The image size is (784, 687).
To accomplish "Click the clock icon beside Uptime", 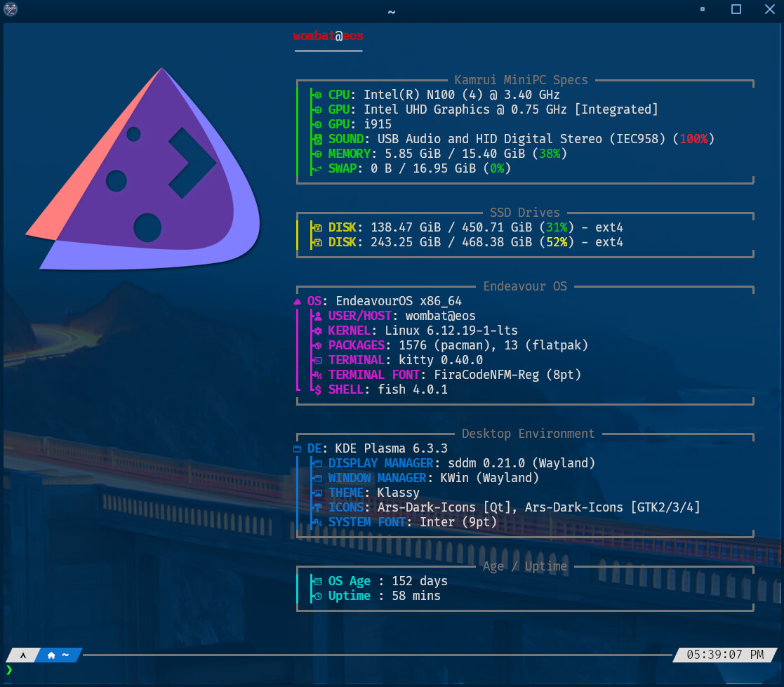I will pos(317,596).
